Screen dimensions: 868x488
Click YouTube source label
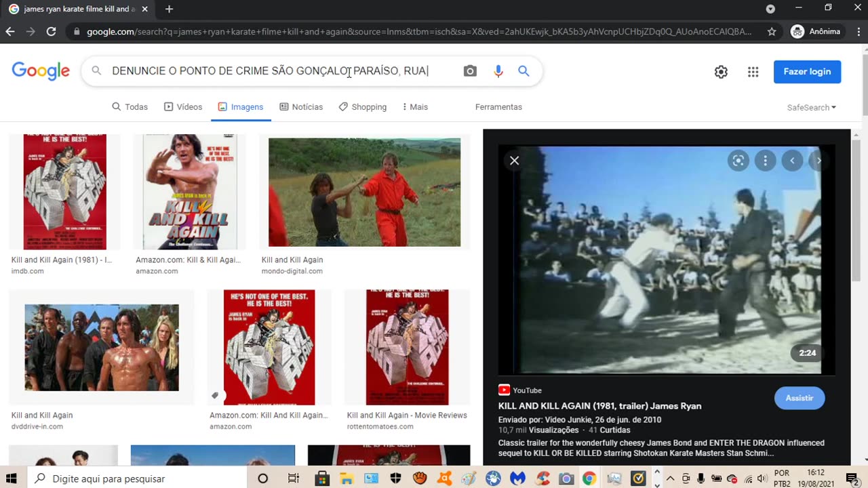click(520, 390)
